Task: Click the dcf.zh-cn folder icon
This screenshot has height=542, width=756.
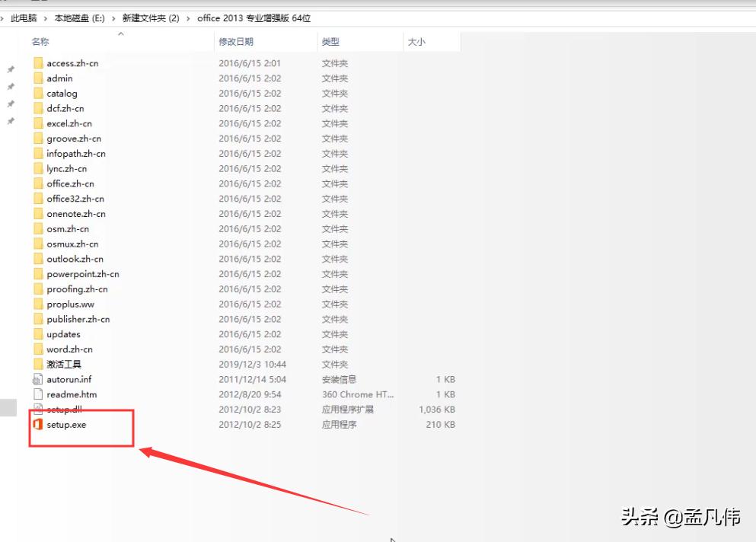Action: [x=39, y=108]
